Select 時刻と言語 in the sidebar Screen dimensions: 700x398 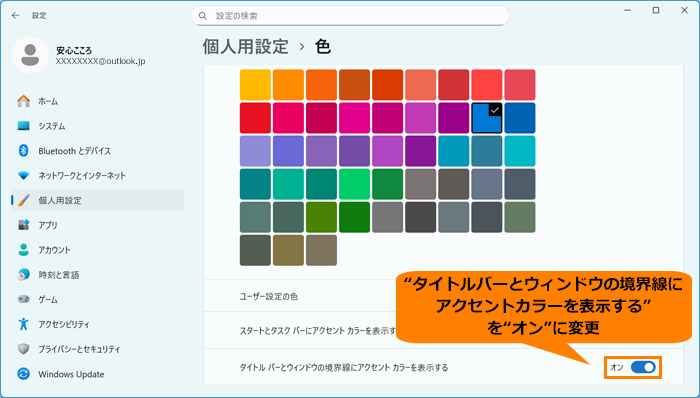(x=98, y=275)
